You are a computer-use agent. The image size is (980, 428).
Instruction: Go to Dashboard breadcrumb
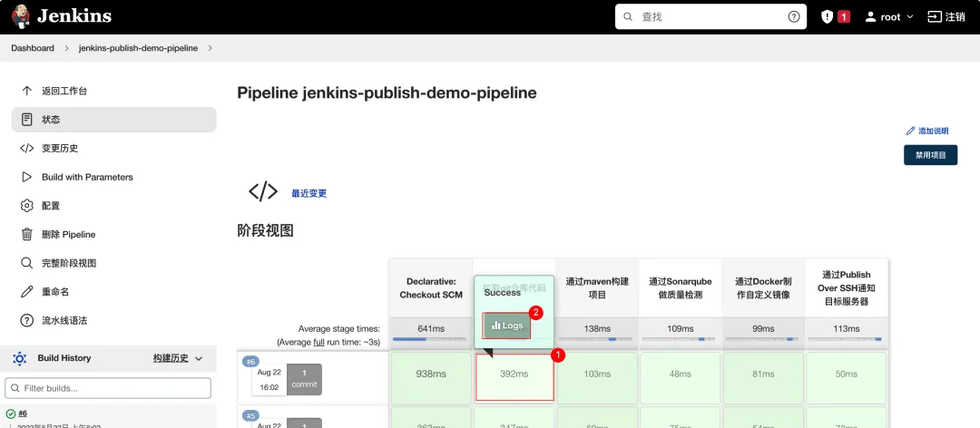pyautogui.click(x=33, y=48)
